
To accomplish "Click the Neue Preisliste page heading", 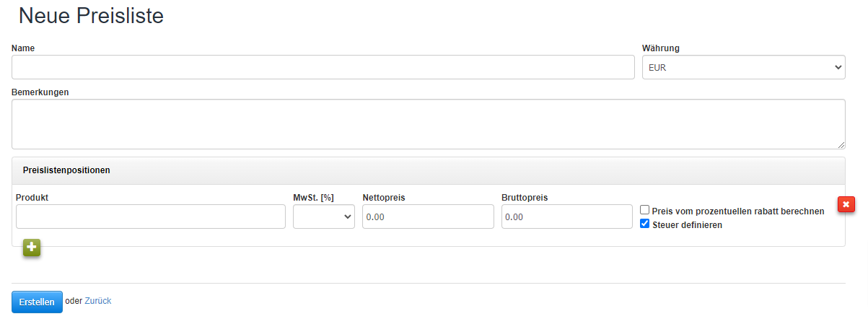I will pos(91,16).
